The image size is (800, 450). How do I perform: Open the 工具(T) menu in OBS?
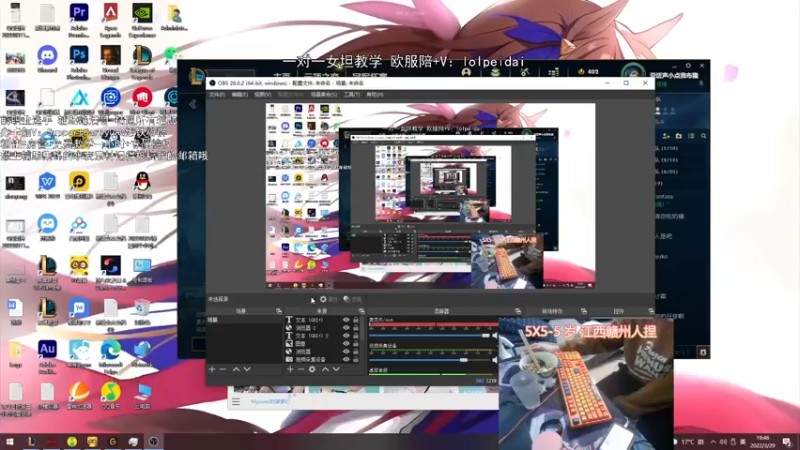point(352,94)
